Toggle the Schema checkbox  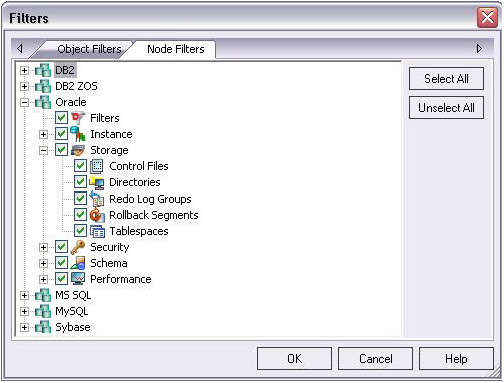[x=61, y=263]
